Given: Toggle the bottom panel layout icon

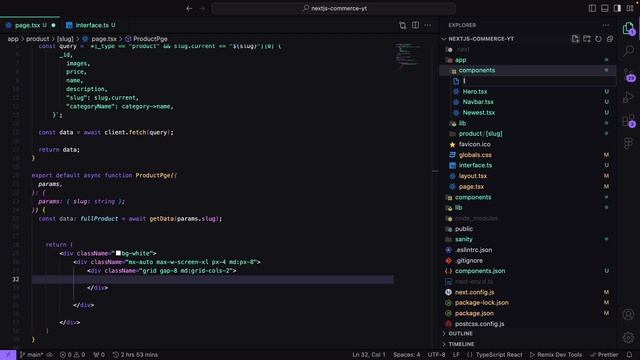Looking at the screenshot, I should [x=604, y=8].
